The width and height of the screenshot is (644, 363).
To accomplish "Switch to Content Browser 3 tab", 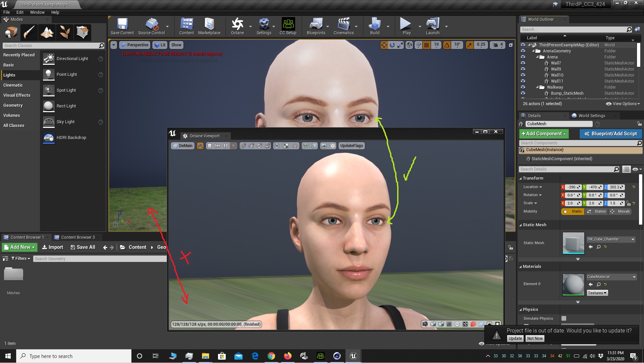I will tap(77, 237).
